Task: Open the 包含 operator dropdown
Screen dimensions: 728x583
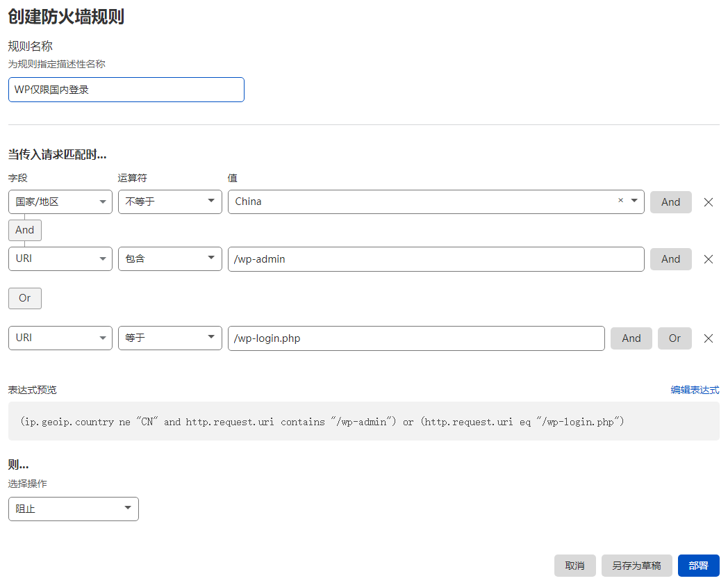Action: coord(170,258)
